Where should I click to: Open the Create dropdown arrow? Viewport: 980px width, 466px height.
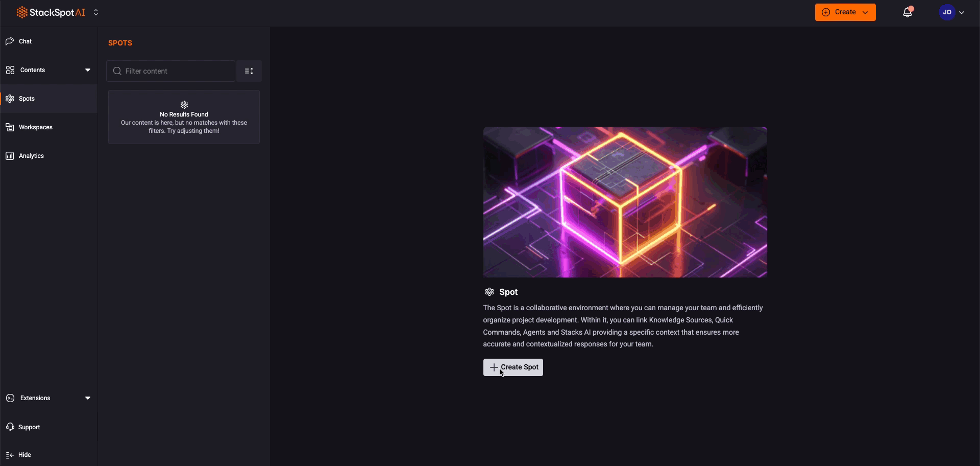[x=865, y=12]
